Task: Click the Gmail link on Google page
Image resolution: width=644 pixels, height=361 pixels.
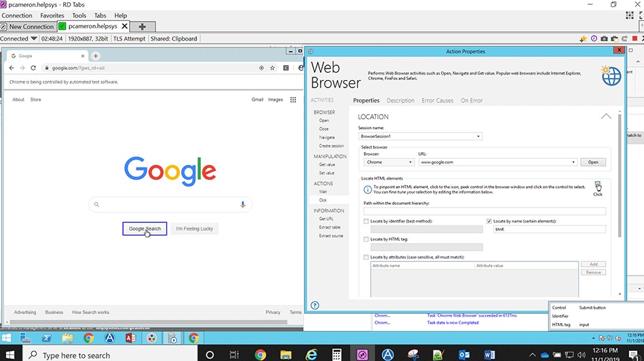Action: pos(257,100)
